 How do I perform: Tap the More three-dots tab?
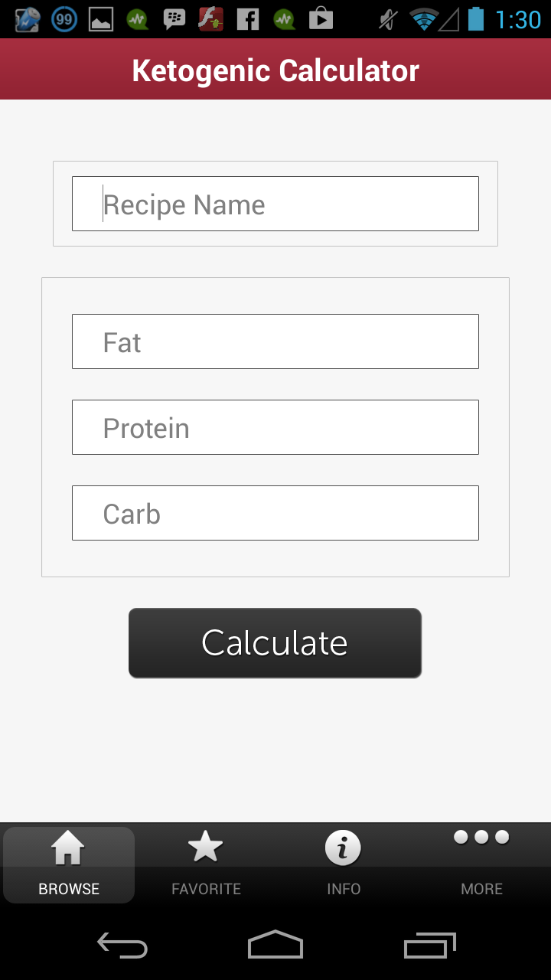481,864
